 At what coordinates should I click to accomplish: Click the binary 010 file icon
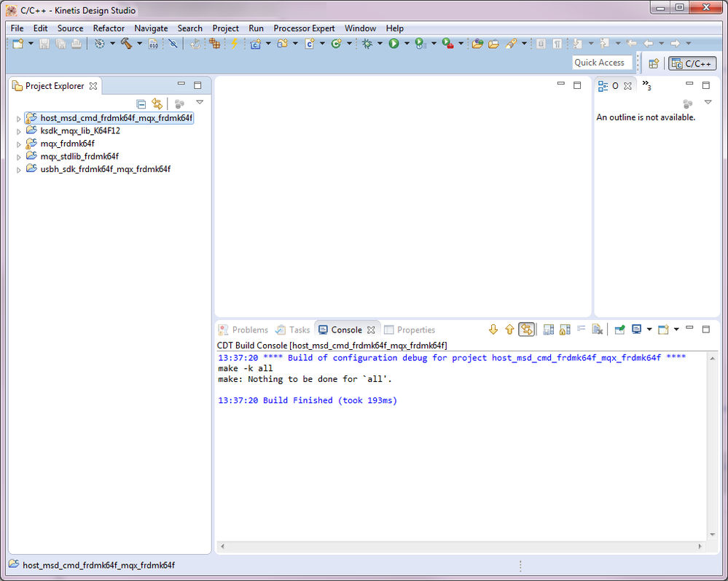click(x=153, y=44)
